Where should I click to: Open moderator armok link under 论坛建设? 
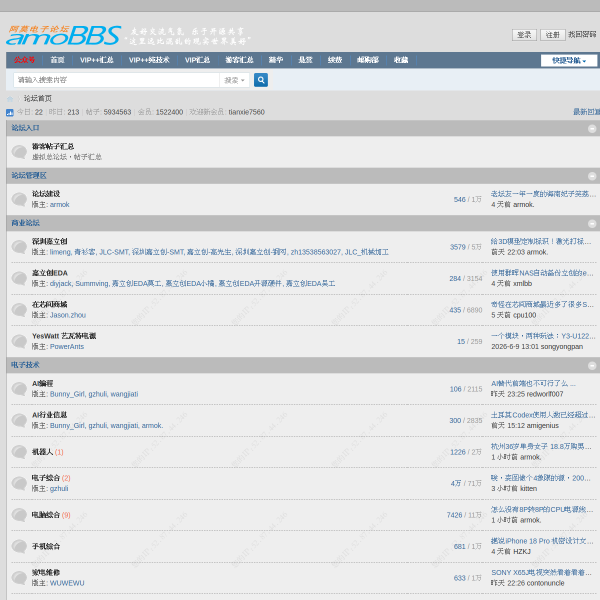point(60,205)
